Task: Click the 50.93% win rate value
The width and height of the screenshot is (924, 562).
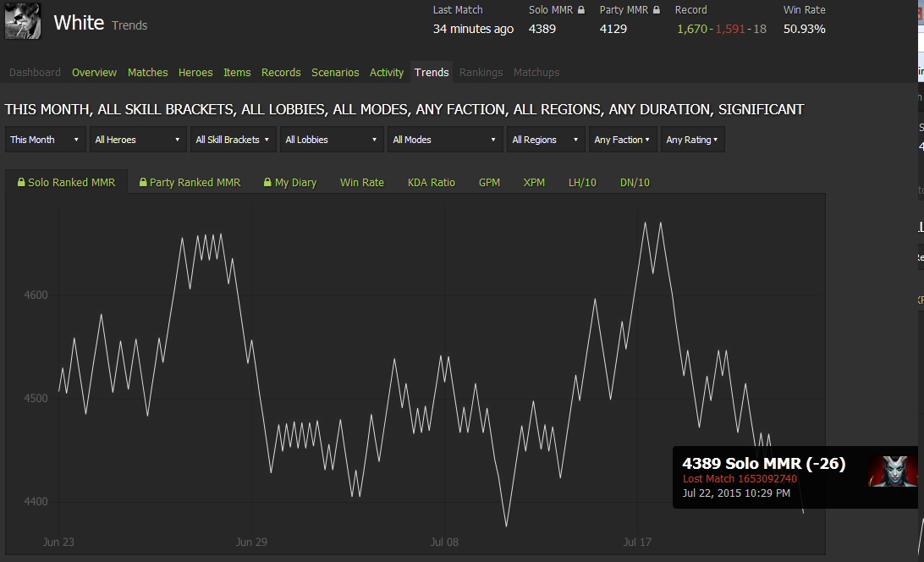Action: pyautogui.click(x=805, y=29)
